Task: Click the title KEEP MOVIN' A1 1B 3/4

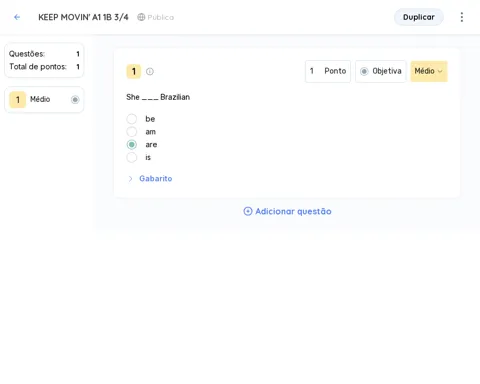Action: point(83,17)
